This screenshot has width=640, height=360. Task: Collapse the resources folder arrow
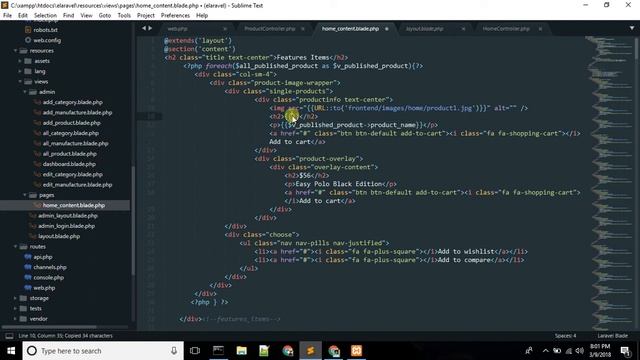(15, 51)
